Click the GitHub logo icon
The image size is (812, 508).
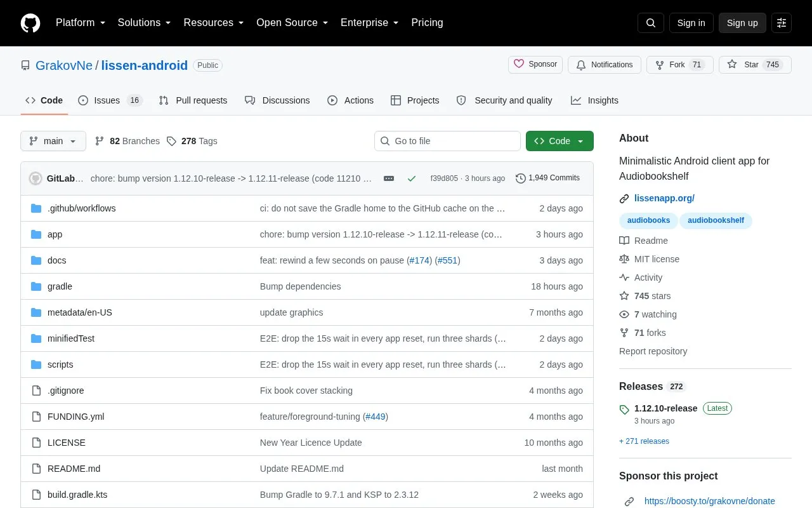[30, 23]
